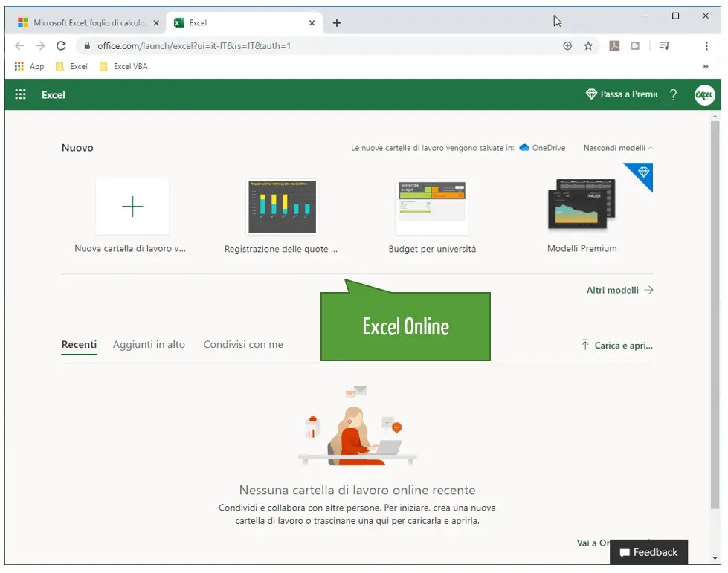This screenshot has width=728, height=573.
Task: Click the scrollbar up arrow
Action: coord(715,115)
